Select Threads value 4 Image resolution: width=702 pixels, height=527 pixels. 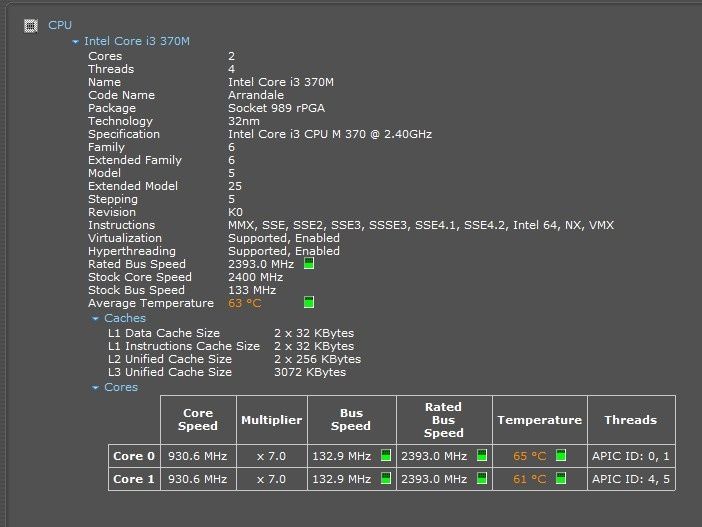coord(231,69)
